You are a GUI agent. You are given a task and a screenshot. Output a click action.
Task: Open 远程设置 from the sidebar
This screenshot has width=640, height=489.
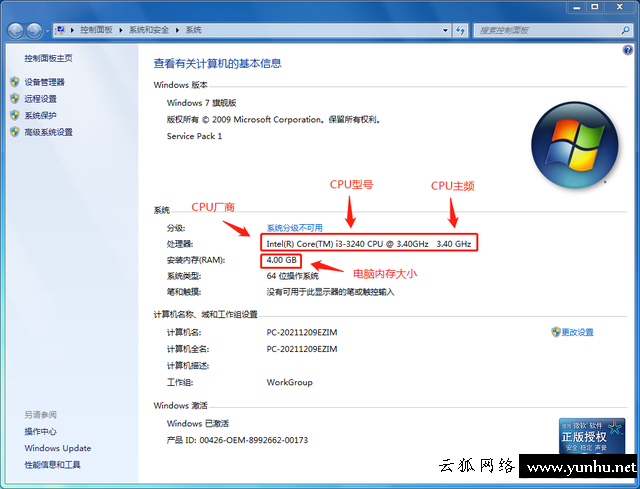(40, 99)
